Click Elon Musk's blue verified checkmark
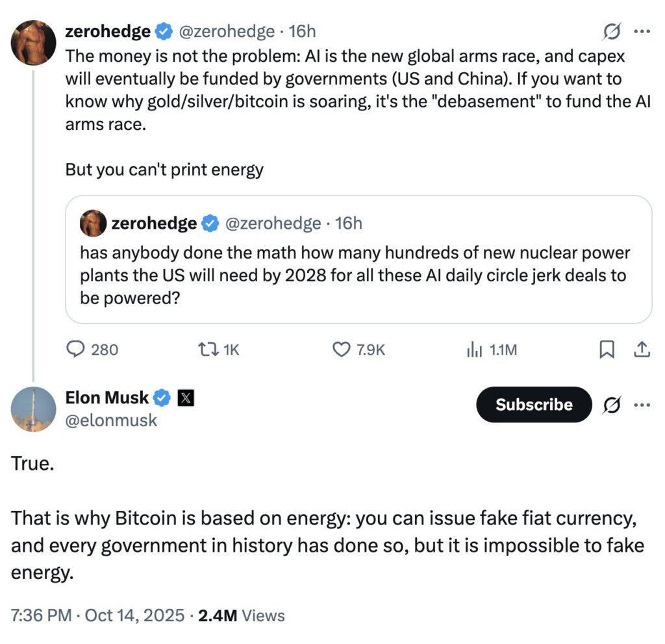 162,397
